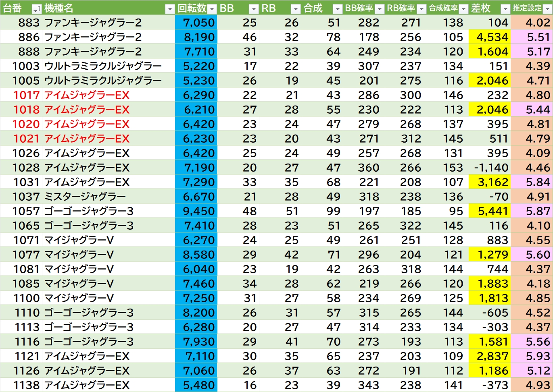Screen dimensions: 553x392
Task: Select yellow 差枚 cell 3,162
Action: tap(490, 182)
